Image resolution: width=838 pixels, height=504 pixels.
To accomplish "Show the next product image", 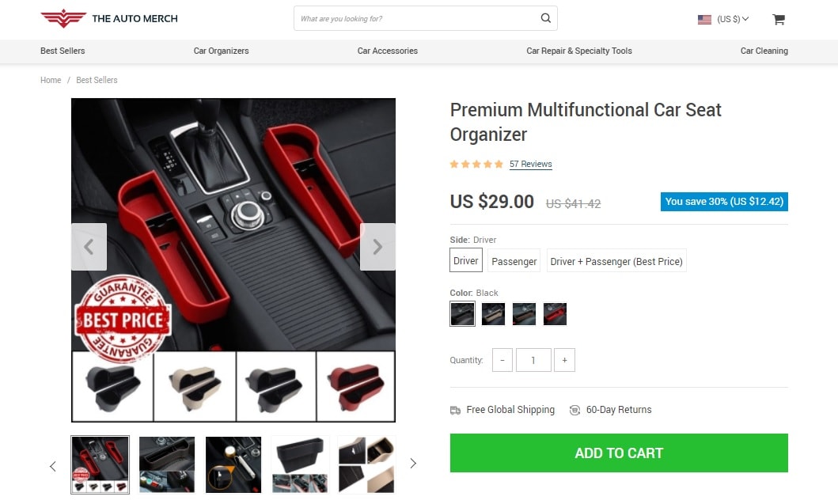I will pos(377,247).
